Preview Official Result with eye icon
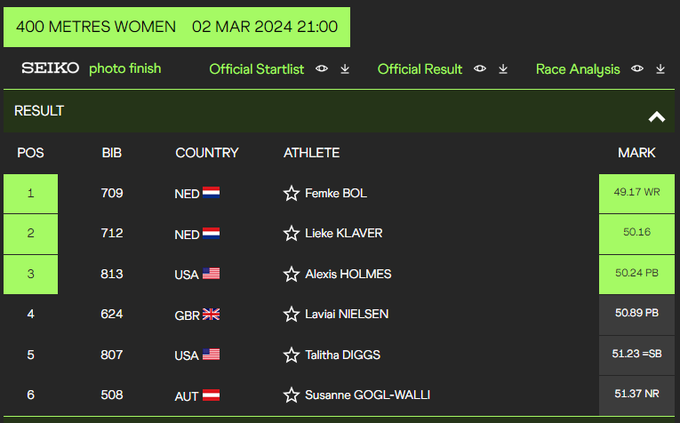The image size is (680, 423). (480, 69)
